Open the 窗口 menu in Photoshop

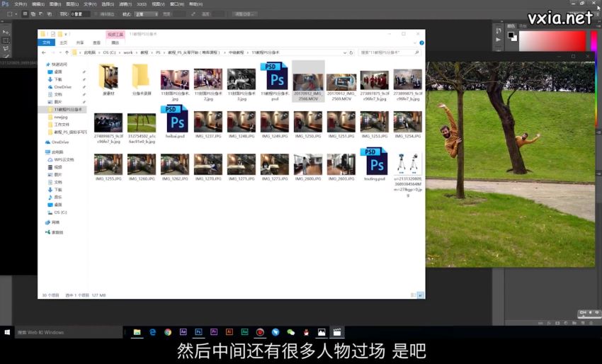tap(177, 4)
